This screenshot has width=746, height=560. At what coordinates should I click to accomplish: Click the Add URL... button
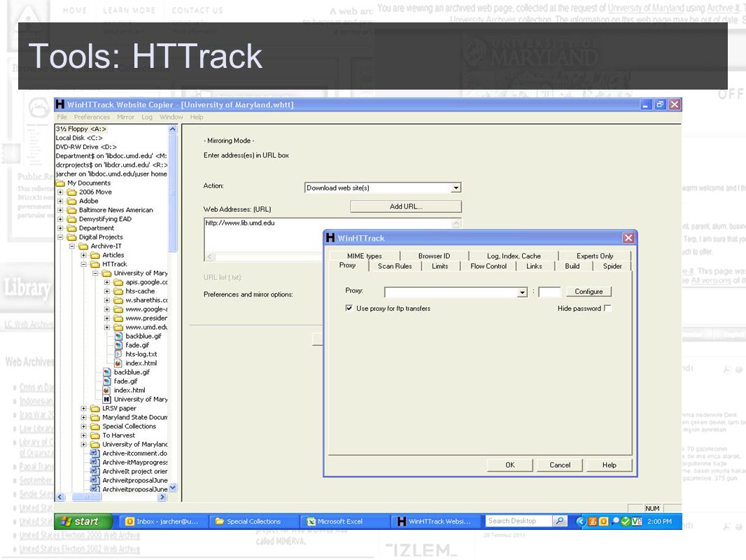(406, 206)
